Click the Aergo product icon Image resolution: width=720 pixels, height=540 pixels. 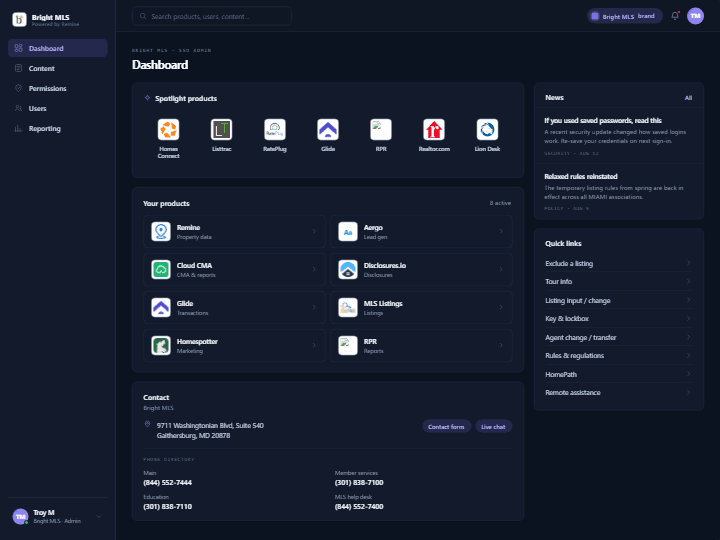pos(348,231)
